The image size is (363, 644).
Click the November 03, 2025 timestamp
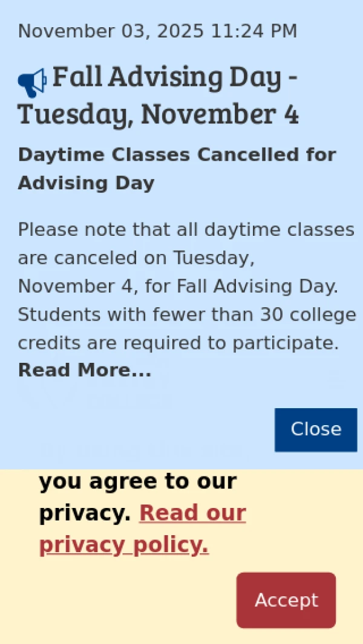[110, 31]
